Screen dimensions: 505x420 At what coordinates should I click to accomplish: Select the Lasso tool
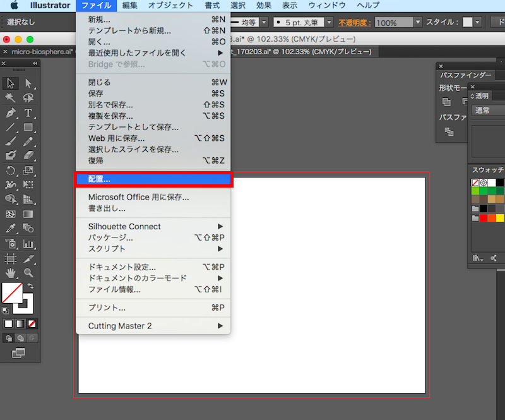pyautogui.click(x=28, y=98)
